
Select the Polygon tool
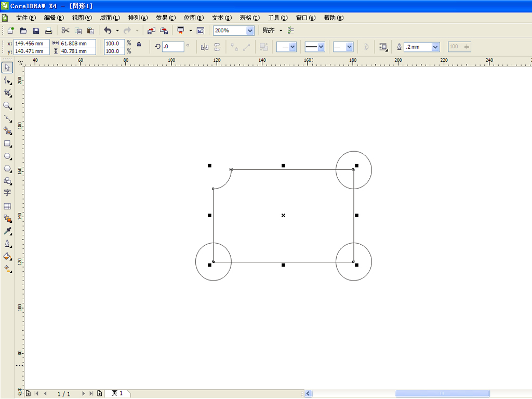7,169
